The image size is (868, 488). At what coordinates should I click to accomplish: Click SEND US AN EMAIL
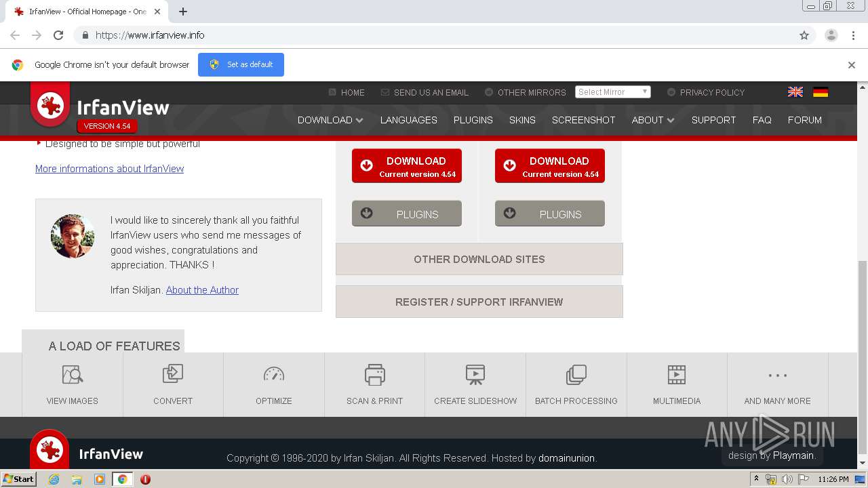click(x=425, y=92)
